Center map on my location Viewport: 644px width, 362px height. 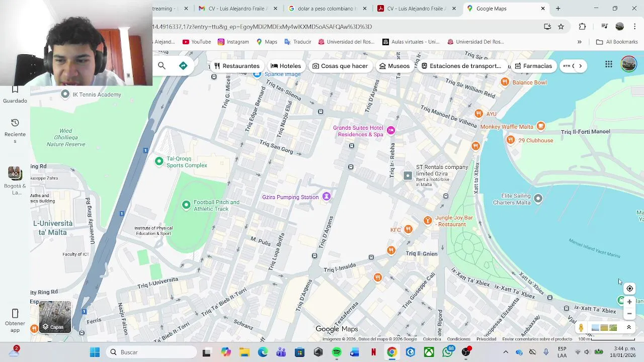coord(629,289)
